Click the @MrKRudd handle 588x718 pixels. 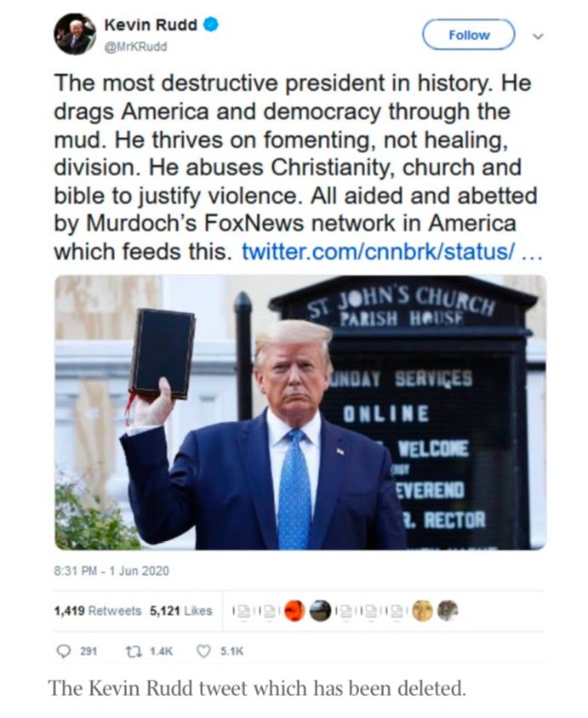[136, 46]
